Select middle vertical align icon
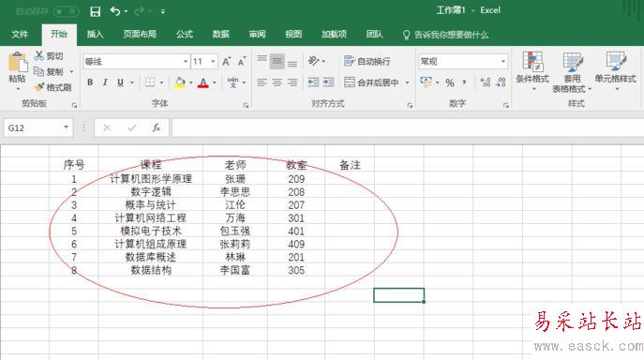Screen dimensions: 644x360 [277, 62]
